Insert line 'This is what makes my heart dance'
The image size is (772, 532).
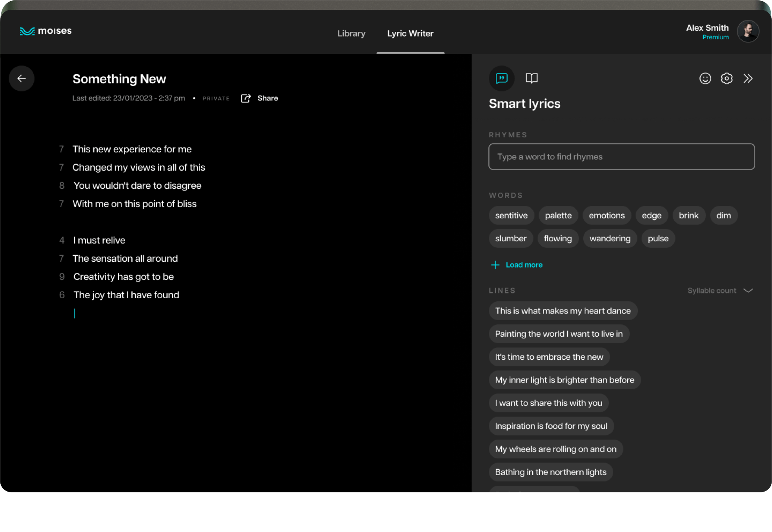point(563,311)
